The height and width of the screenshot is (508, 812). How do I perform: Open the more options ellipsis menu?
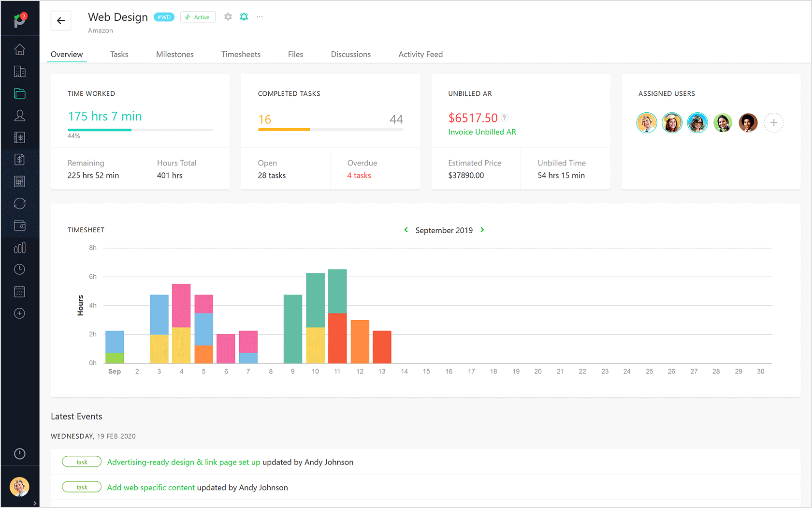(x=260, y=16)
